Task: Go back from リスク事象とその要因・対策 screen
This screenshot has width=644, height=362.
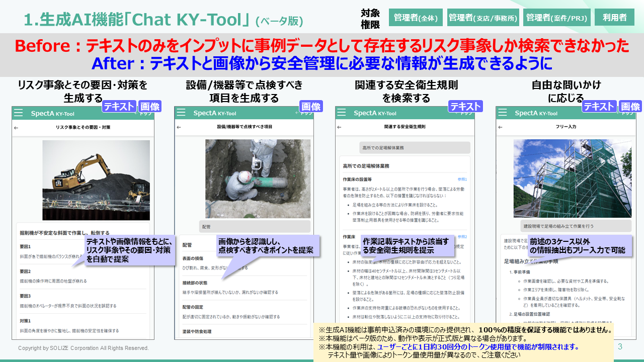Action: (16, 128)
